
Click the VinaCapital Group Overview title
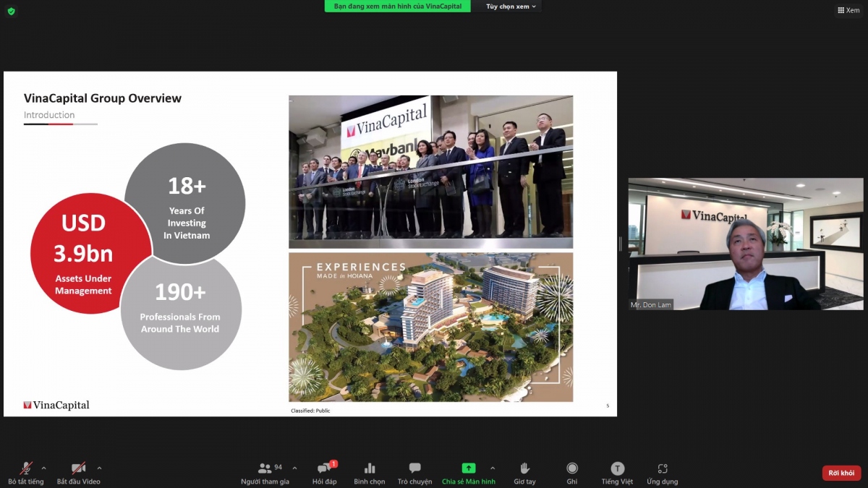click(103, 98)
